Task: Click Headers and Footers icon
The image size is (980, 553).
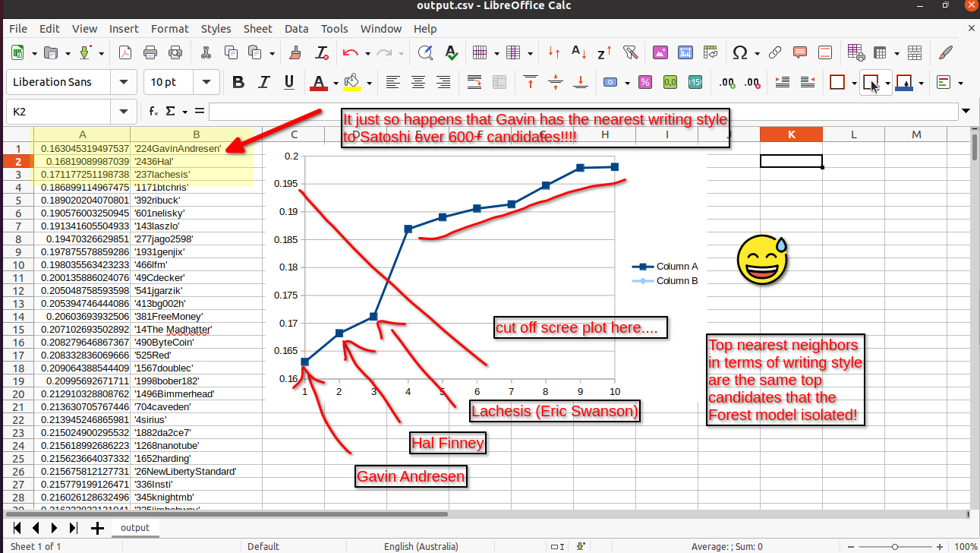Action: (826, 52)
